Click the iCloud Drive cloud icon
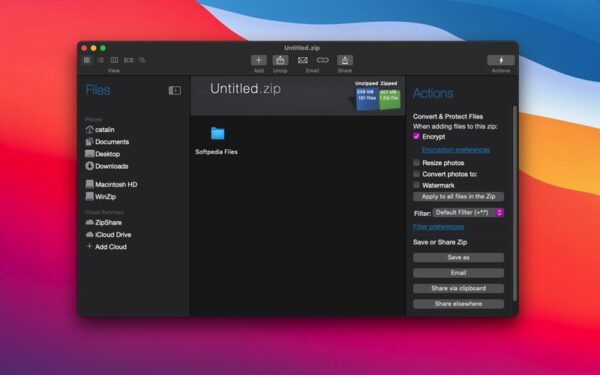 90,234
